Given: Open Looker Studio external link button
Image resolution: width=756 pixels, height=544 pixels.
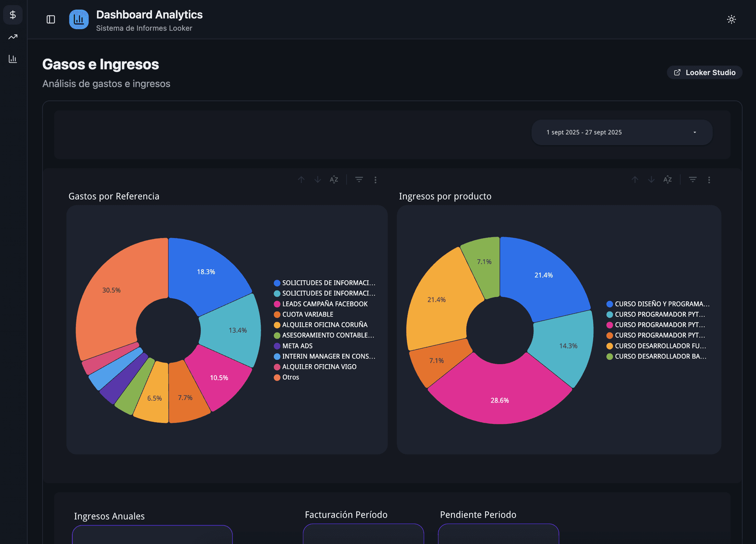Looking at the screenshot, I should pos(704,72).
